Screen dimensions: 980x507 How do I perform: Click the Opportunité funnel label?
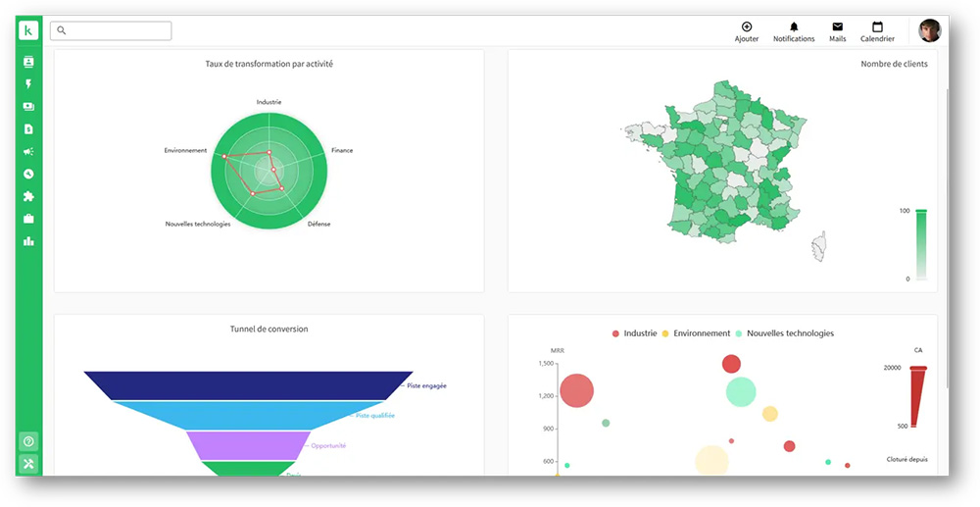[x=328, y=446]
